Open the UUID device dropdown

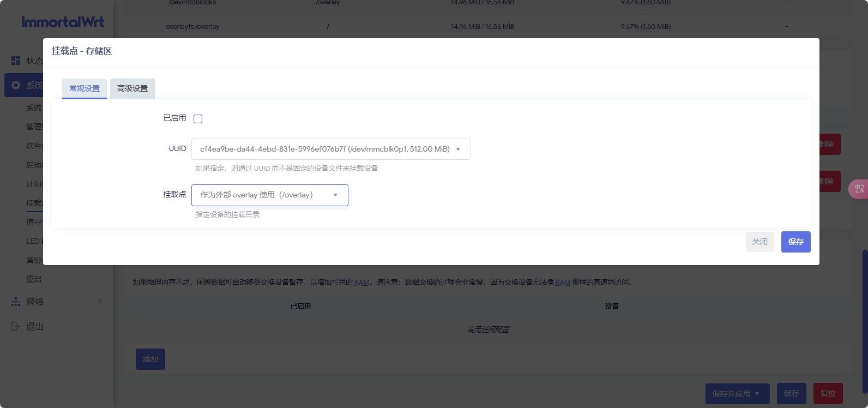[x=330, y=149]
